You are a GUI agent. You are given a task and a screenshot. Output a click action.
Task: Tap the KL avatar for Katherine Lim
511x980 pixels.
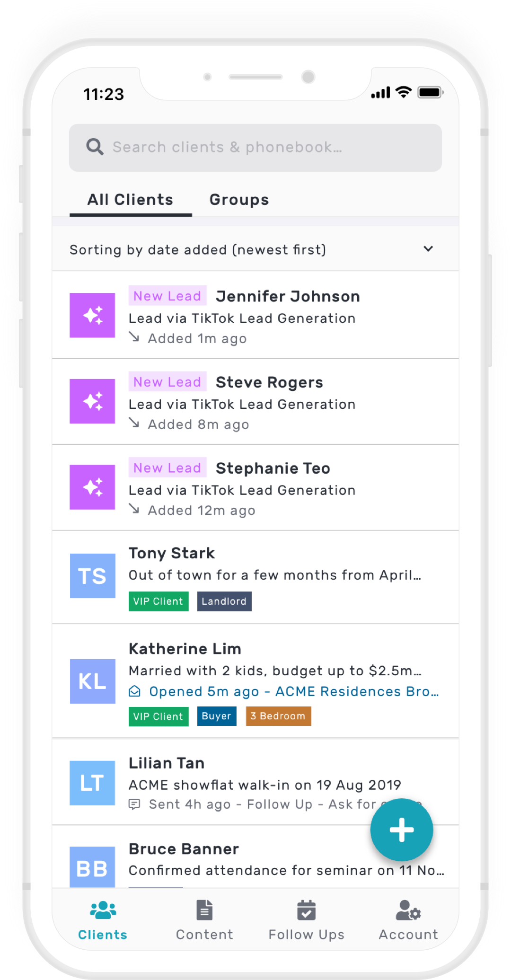(92, 681)
